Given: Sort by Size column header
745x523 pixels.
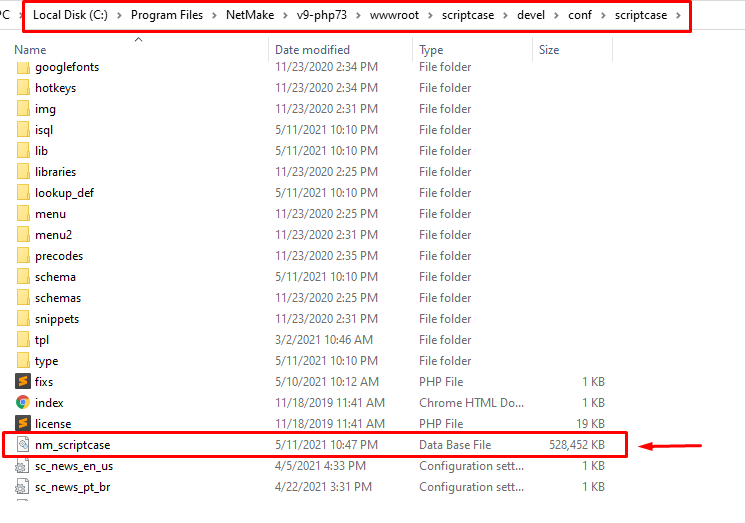Looking at the screenshot, I should click(549, 50).
